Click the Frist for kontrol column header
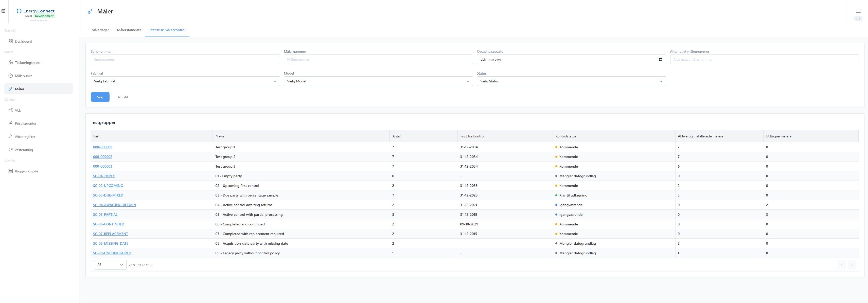868x303 pixels. (x=505, y=136)
